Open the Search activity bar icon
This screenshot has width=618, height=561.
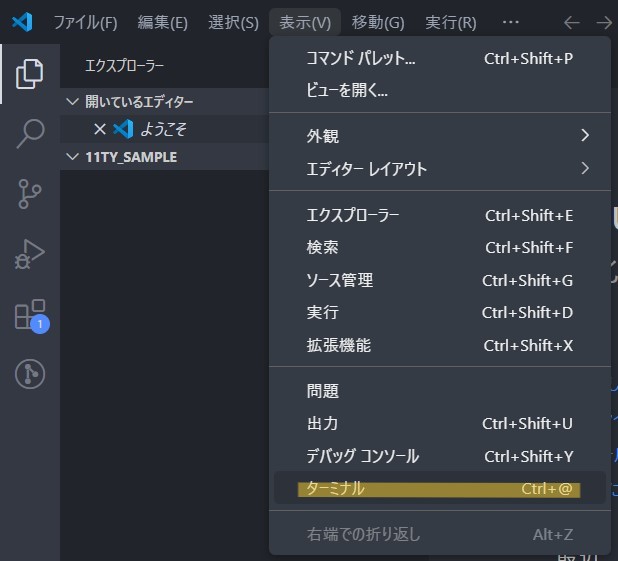tap(30, 134)
